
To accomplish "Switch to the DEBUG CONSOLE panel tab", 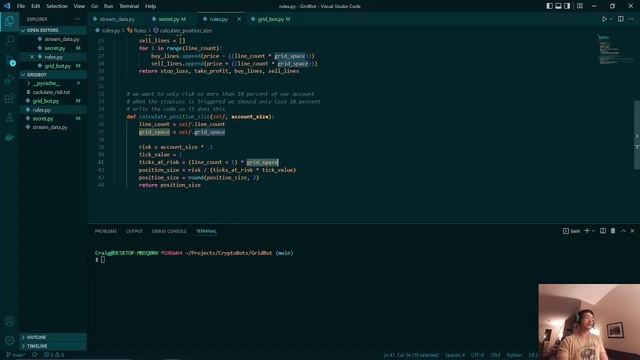I will click(169, 231).
